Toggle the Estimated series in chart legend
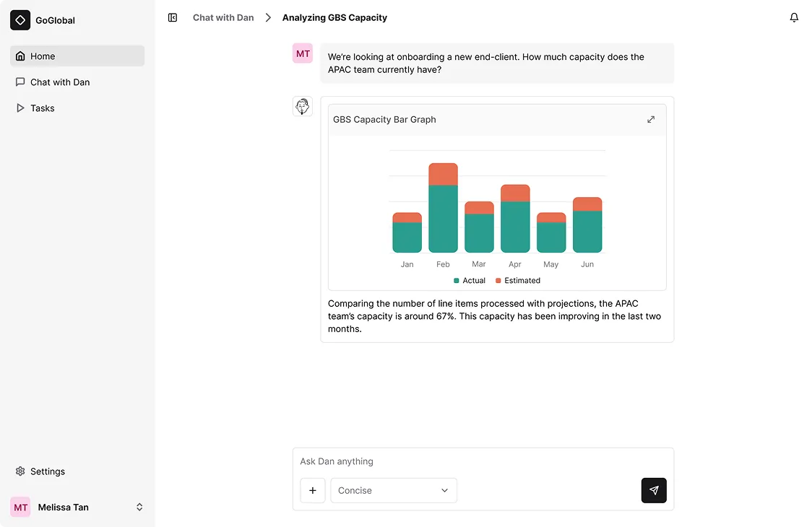The width and height of the screenshot is (812, 527). (x=518, y=281)
